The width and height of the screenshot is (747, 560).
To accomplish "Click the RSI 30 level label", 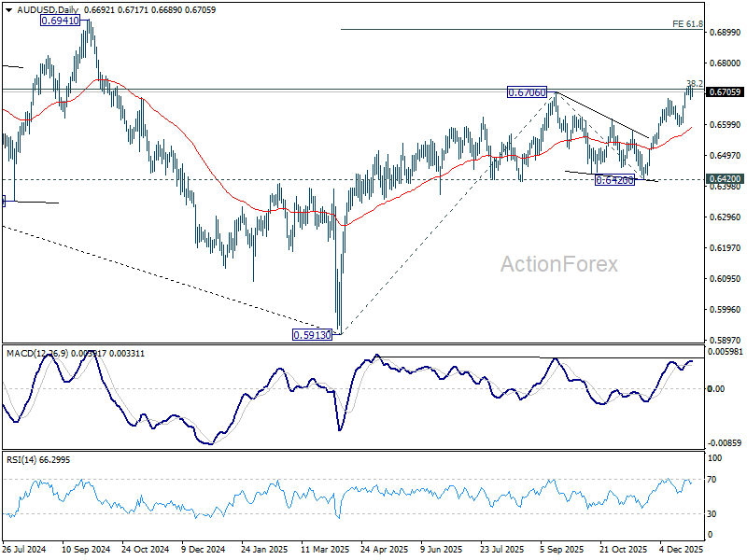I will 712,514.
